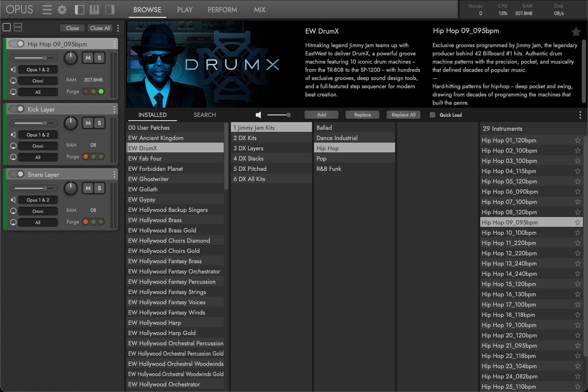Toggle Snare Layer power switch
588x392 pixels.
[x=16, y=174]
